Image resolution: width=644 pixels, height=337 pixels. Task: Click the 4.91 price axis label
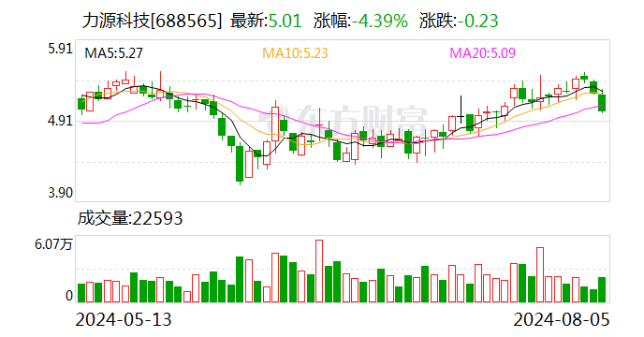[x=60, y=121]
